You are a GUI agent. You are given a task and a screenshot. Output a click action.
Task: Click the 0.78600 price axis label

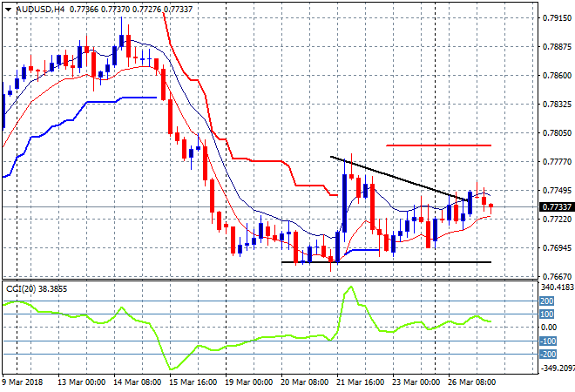click(557, 76)
